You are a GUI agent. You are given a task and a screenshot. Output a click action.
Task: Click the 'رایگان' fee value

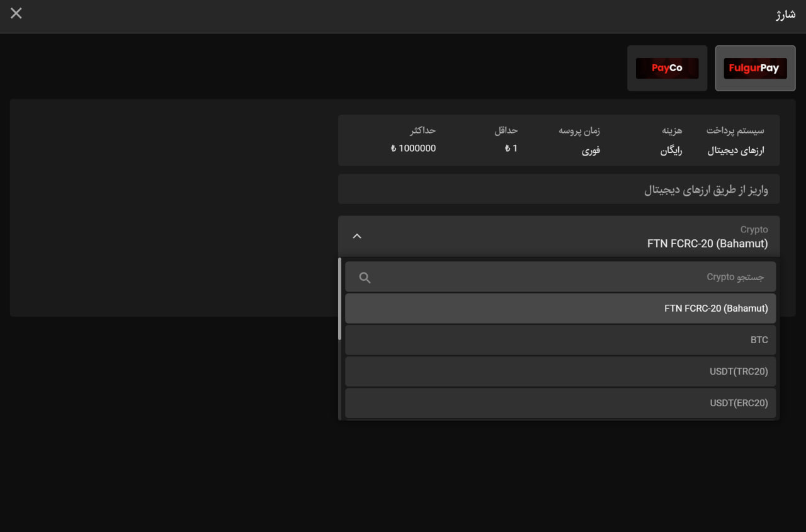point(671,150)
